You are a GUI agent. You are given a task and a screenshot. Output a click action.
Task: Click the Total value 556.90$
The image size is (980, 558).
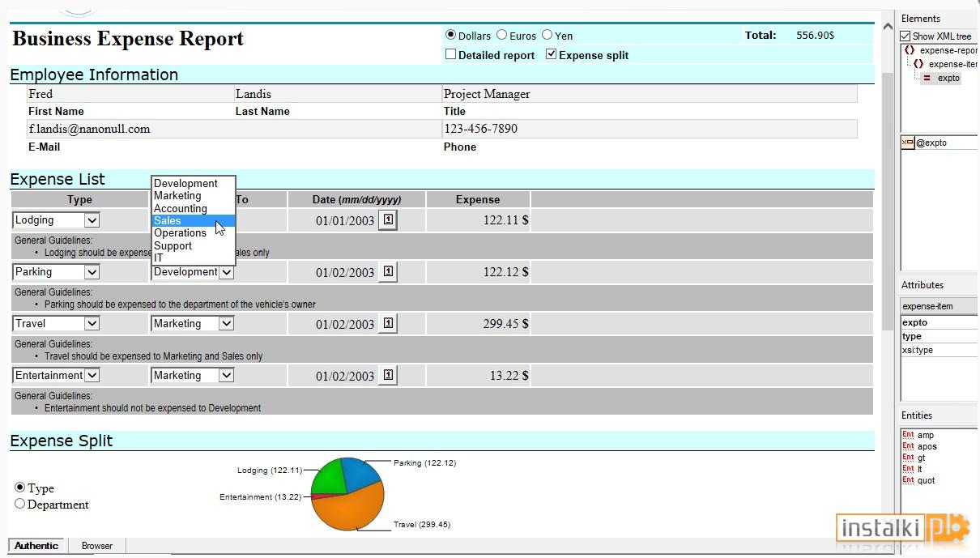tap(815, 35)
